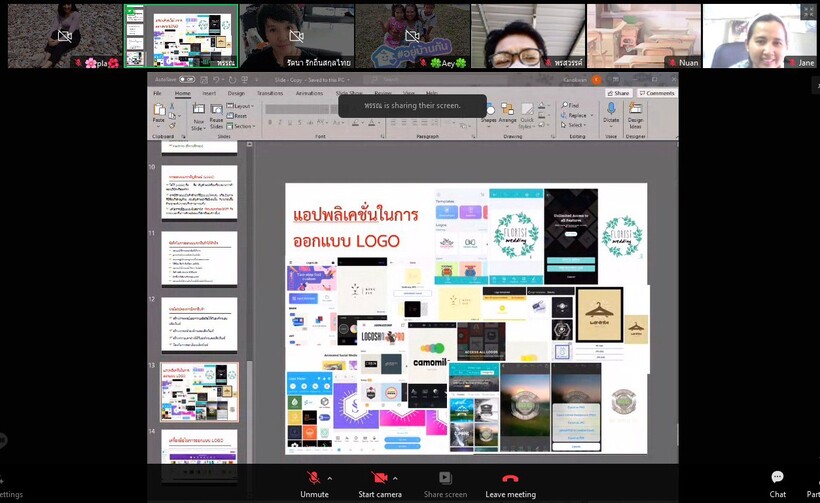The width and height of the screenshot is (820, 503).
Task: Click Jane's video tile
Action: (759, 36)
